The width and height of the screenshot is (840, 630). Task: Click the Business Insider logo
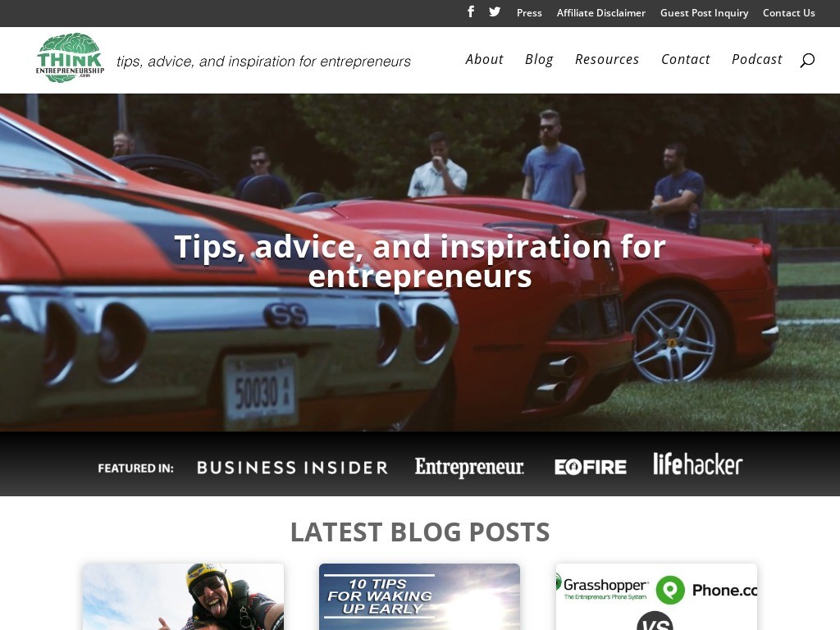tap(293, 468)
